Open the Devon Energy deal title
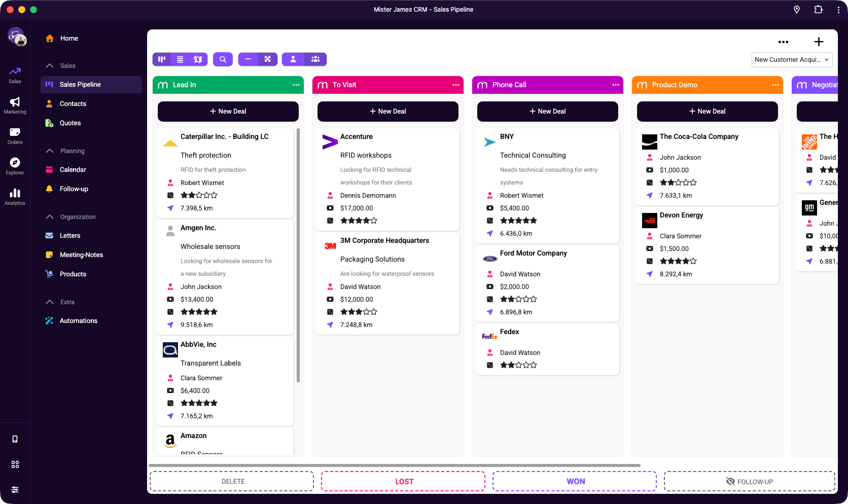Screen dimensions: 848x504 point(681,215)
